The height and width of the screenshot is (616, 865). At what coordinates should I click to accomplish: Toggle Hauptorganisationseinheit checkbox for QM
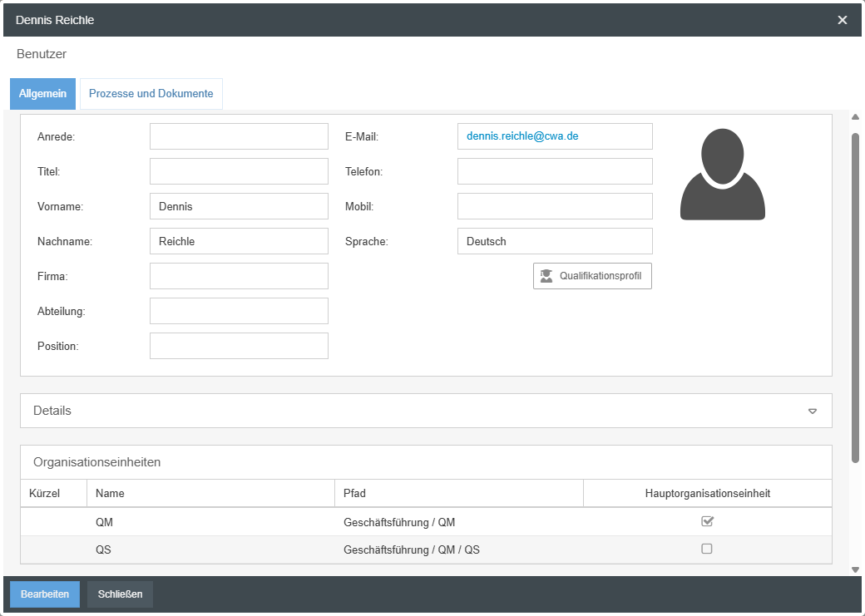click(x=707, y=521)
